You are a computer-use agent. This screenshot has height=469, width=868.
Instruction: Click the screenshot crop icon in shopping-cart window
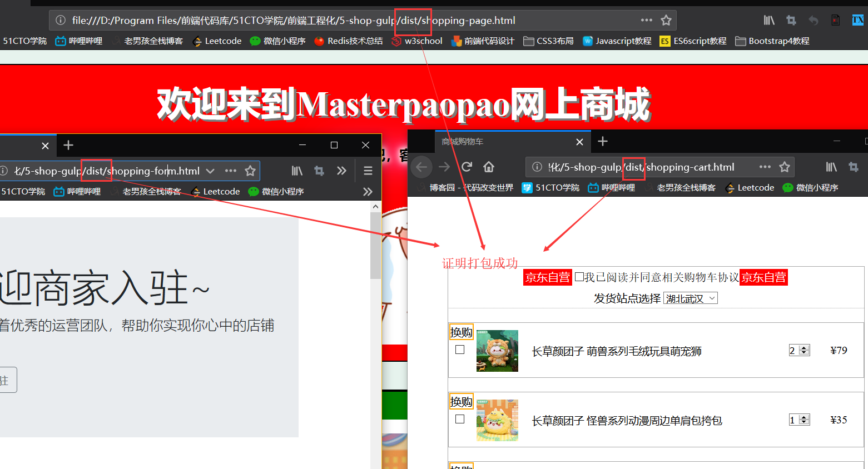point(854,167)
